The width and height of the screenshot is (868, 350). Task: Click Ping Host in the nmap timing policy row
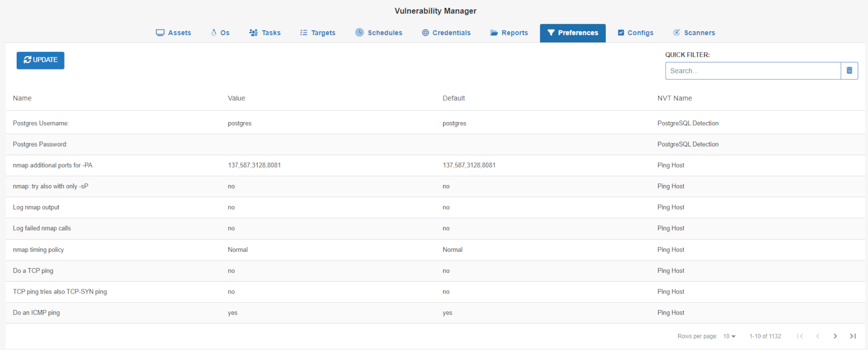671,250
